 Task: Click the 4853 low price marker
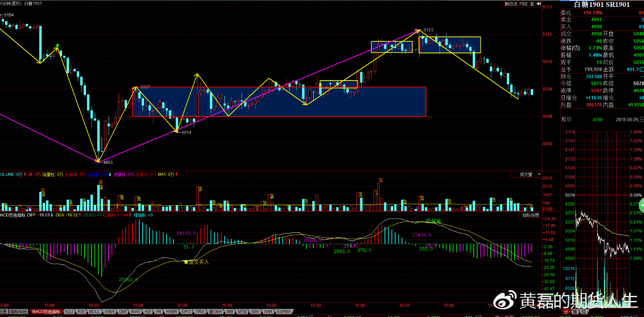[107, 162]
